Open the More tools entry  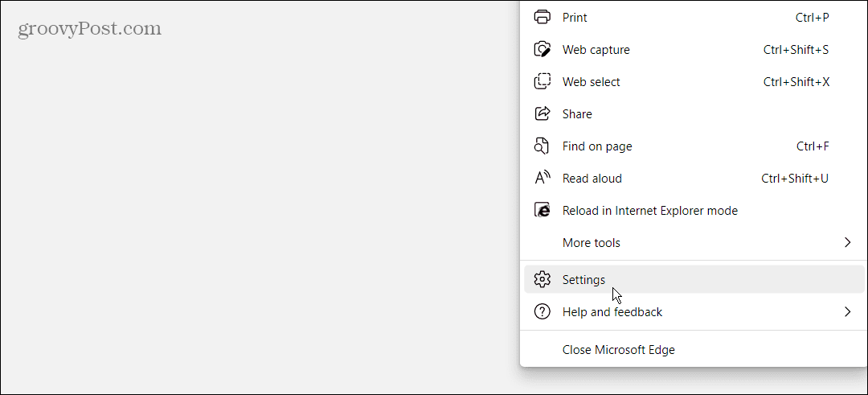click(x=694, y=243)
